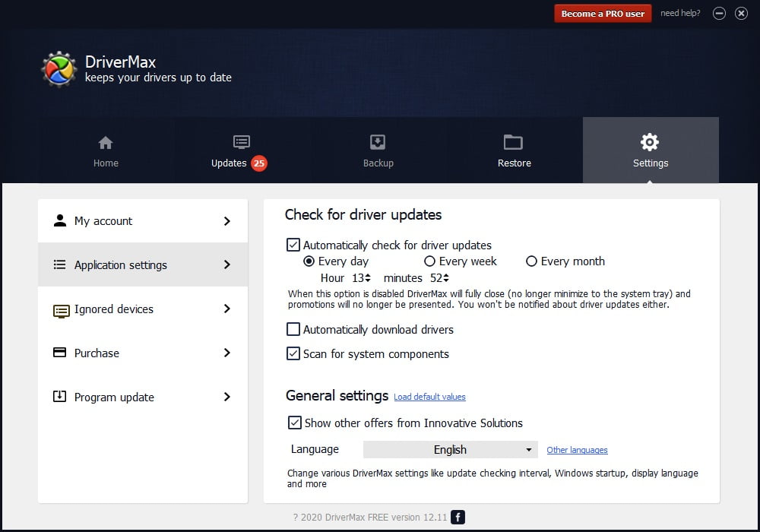Screen dimensions: 760x532
Task: Open the Language dropdown showing English
Action: point(450,450)
